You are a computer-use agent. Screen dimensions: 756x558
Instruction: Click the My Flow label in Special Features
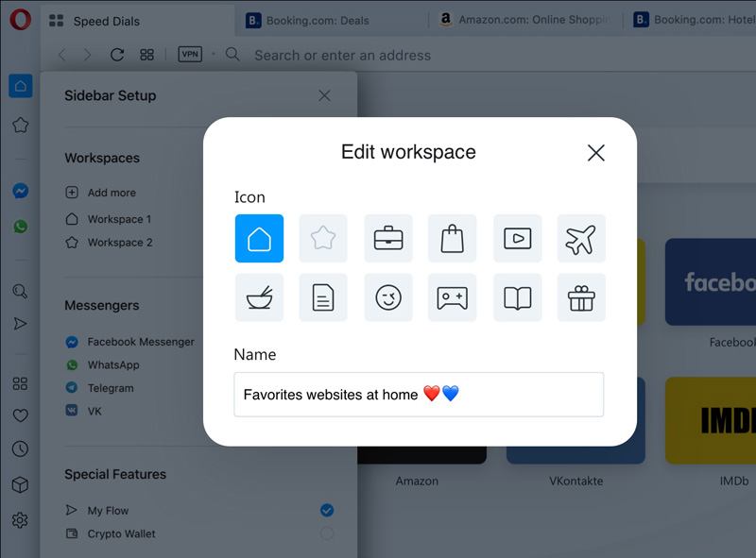click(108, 511)
